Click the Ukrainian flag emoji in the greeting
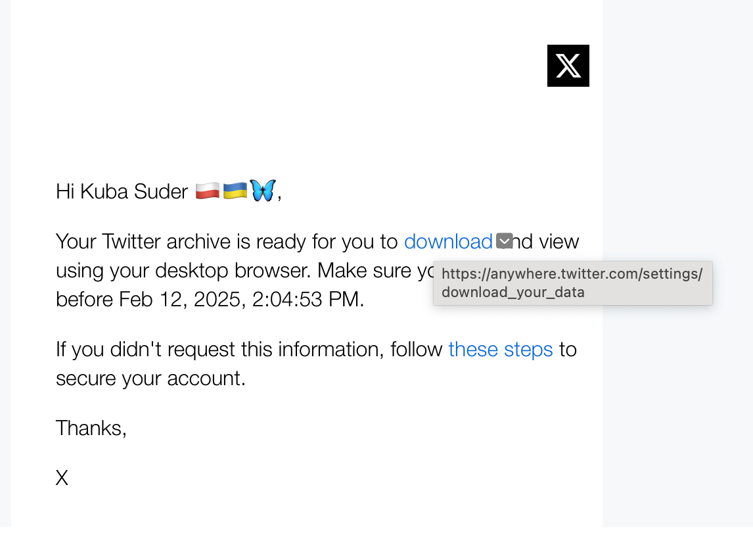The width and height of the screenshot is (753, 560). tap(235, 191)
